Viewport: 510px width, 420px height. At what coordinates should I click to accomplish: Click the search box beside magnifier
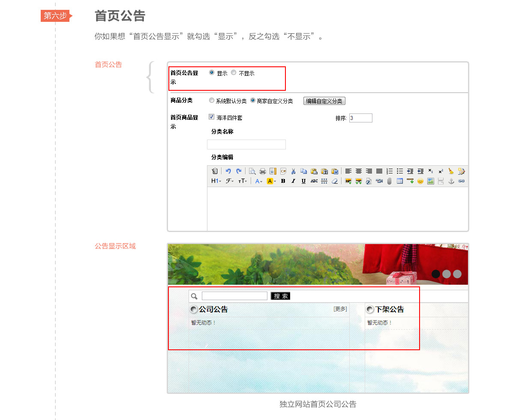[x=234, y=296]
